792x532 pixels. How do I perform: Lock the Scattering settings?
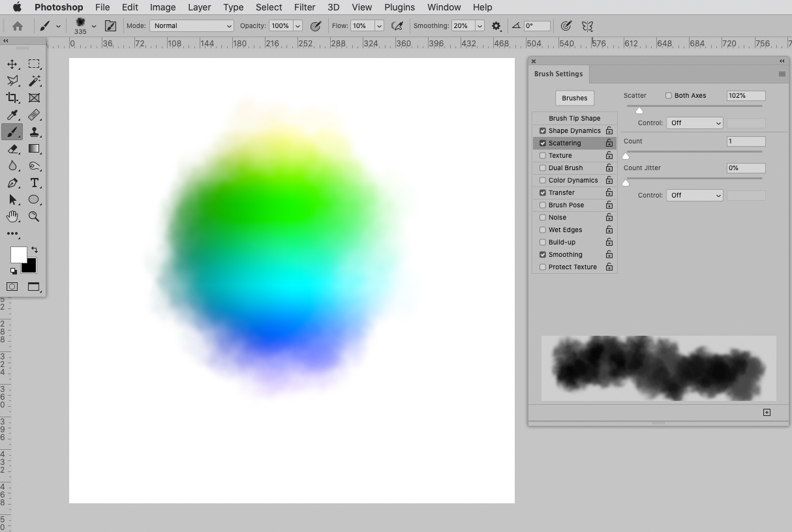[x=609, y=143]
